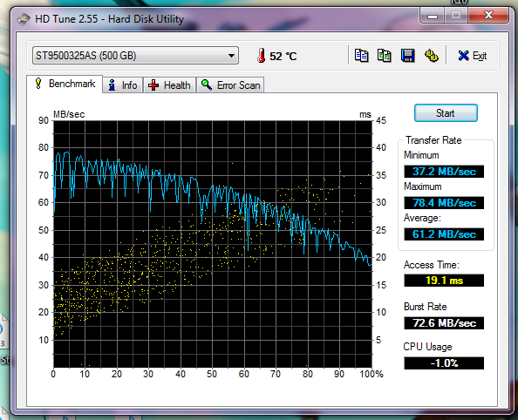Click the red cross Health tab icon
The width and height of the screenshot is (518, 420).
[x=153, y=85]
